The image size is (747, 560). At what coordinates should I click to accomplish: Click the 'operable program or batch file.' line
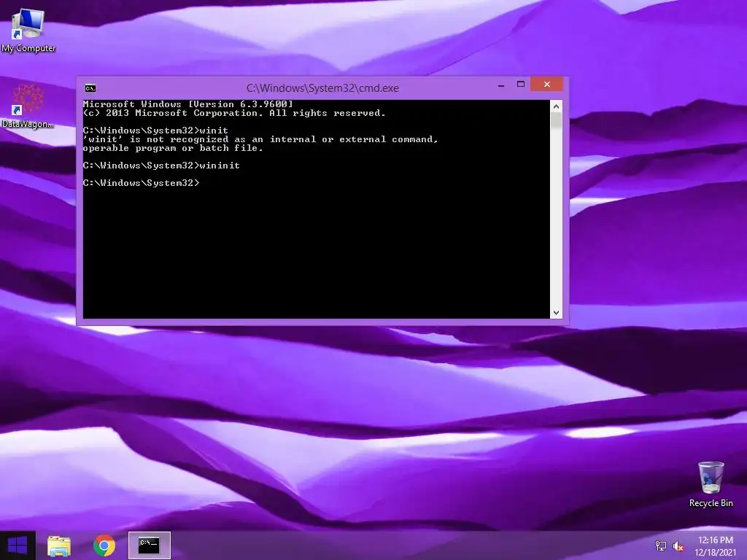[173, 148]
